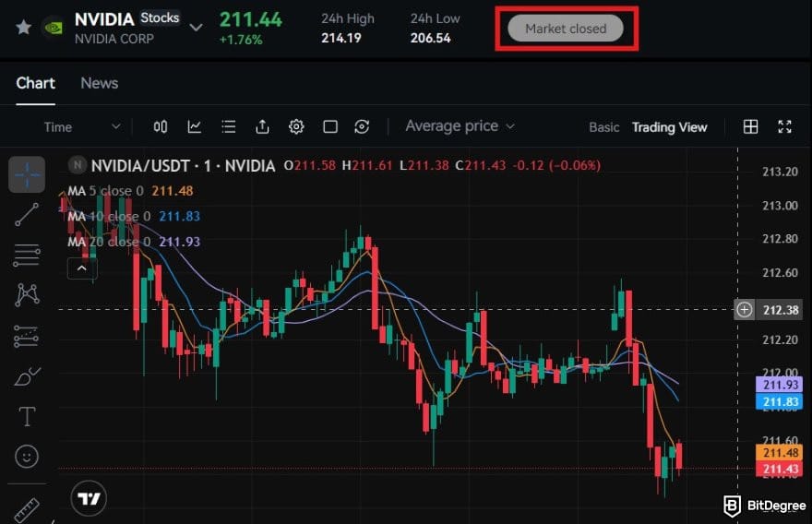Click the rectangle screenshot icon
Image resolution: width=812 pixels, height=524 pixels.
(330, 126)
